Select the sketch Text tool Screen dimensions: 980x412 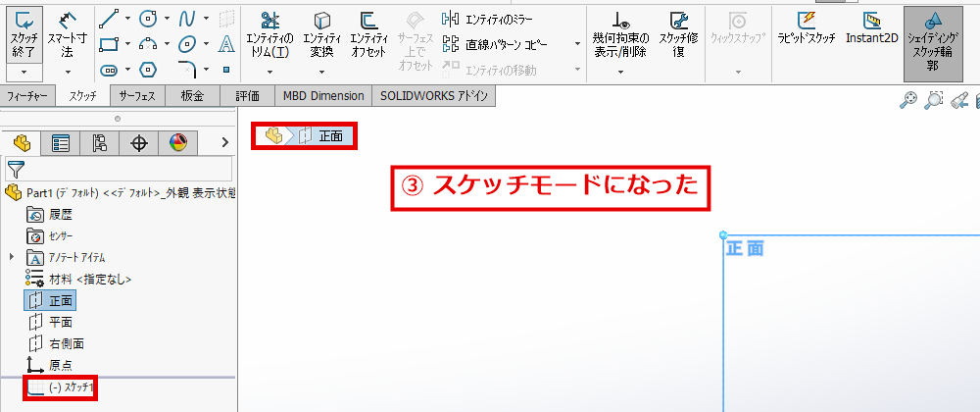point(226,44)
